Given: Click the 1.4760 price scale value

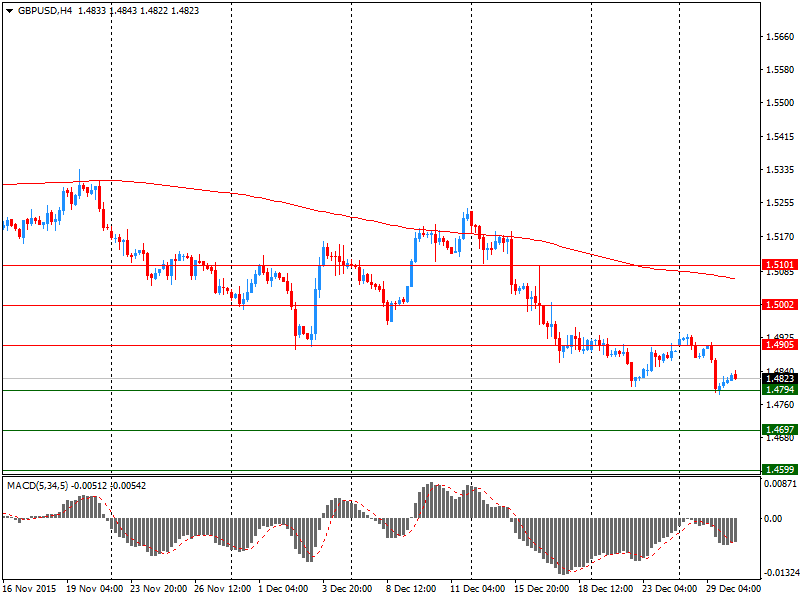Looking at the screenshot, I should 780,405.
